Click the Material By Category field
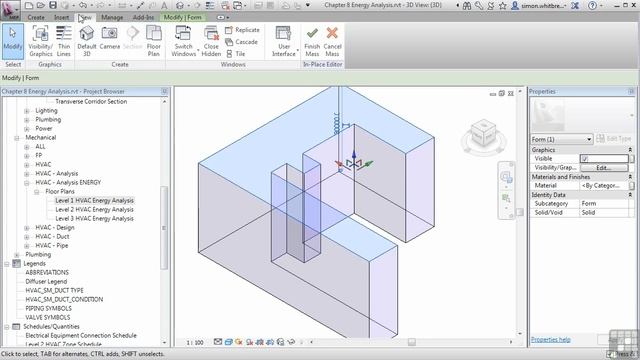The width and height of the screenshot is (640, 360). (x=604, y=186)
